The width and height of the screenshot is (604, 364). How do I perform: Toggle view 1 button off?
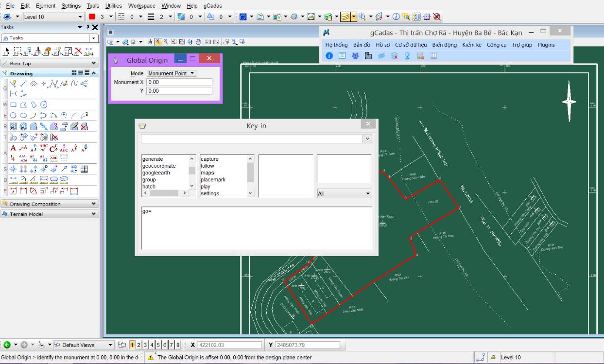pyautogui.click(x=132, y=345)
